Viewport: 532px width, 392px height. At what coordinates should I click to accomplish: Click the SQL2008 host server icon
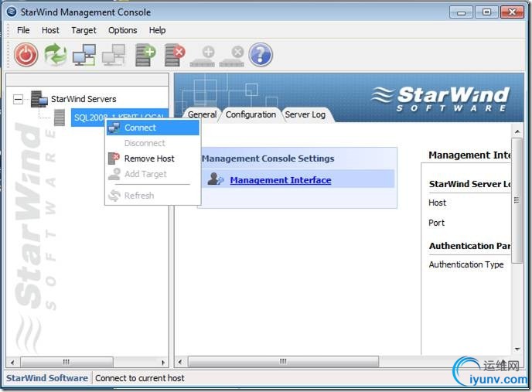click(60, 118)
